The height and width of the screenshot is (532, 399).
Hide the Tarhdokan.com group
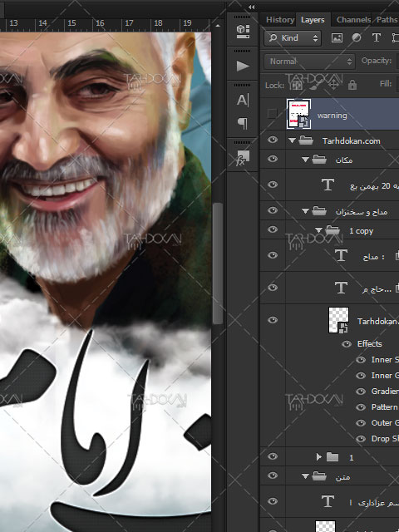tap(273, 140)
